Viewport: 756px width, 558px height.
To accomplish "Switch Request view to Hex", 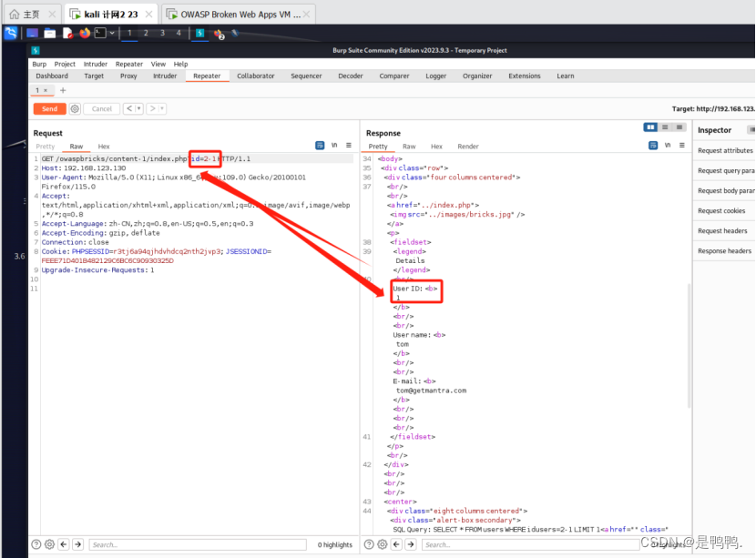I will click(x=104, y=147).
